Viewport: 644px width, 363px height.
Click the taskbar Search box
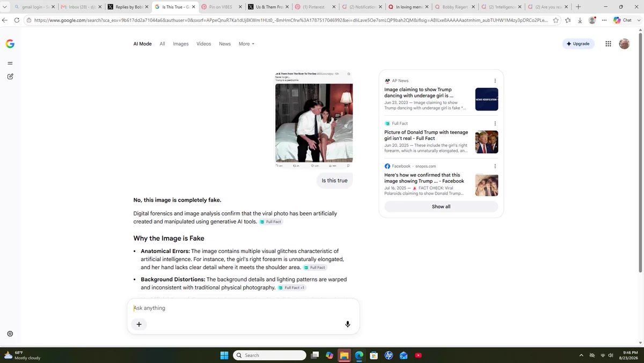tap(270, 355)
